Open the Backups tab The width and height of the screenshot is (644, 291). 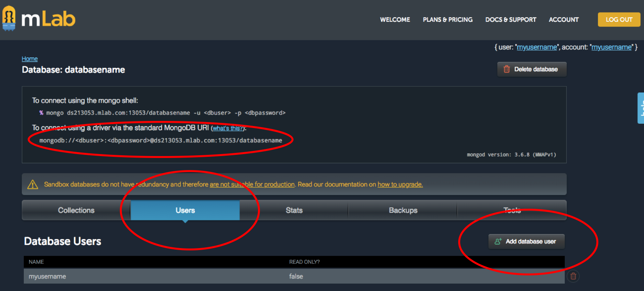click(403, 210)
